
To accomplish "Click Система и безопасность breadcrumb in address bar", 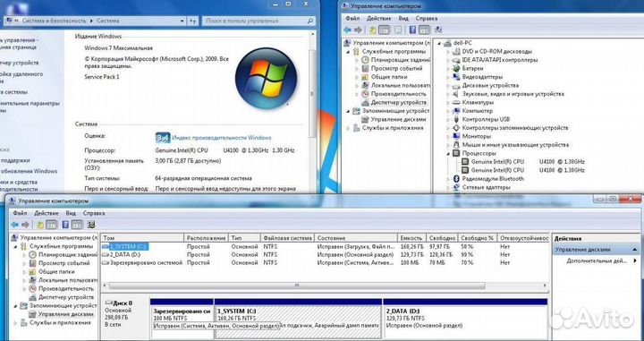I will click(x=55, y=21).
